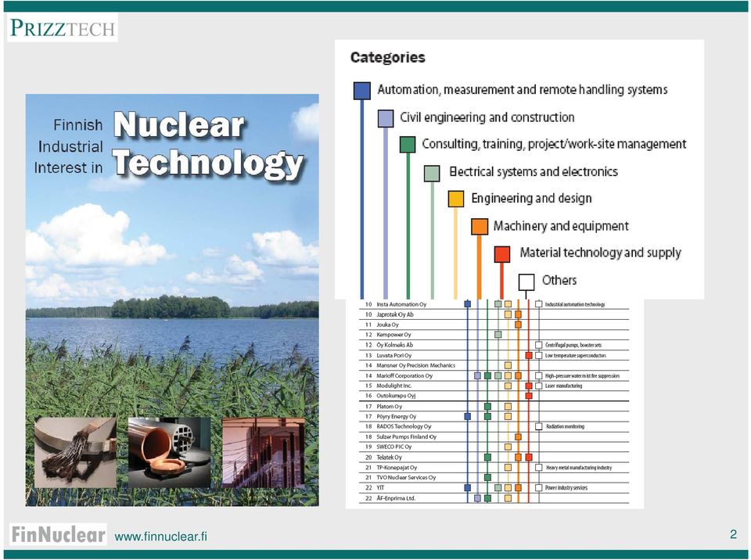Click "Engineering and design" label
Viewport: 751px width, 560px height.
pos(532,199)
